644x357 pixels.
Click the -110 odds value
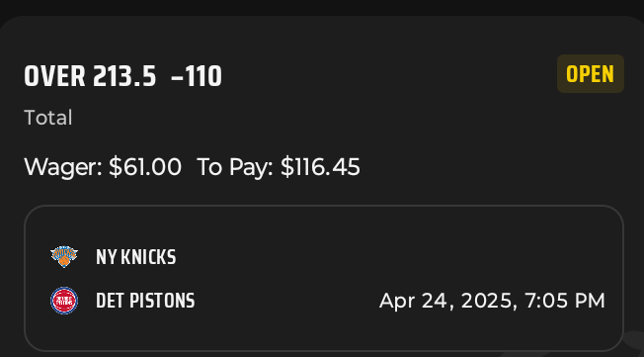197,76
